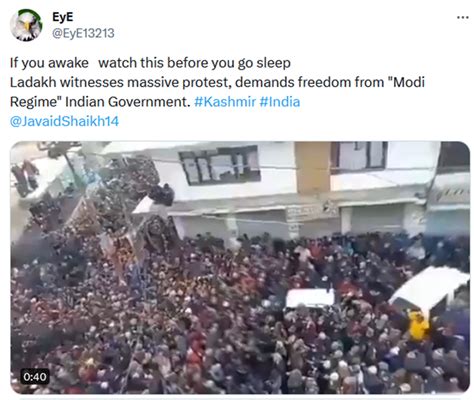The width and height of the screenshot is (474, 400).
Task: Click the 0:40 video duration badge
Action: [35, 377]
